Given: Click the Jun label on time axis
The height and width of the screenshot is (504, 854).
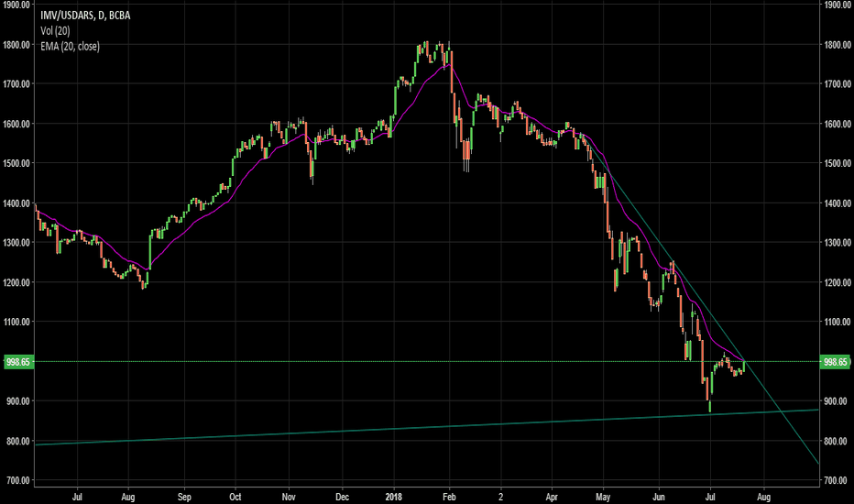Looking at the screenshot, I should coord(659,497).
